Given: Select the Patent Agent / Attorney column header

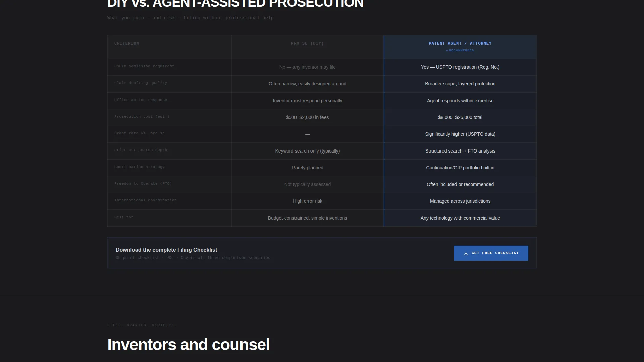Looking at the screenshot, I should 460,47.
